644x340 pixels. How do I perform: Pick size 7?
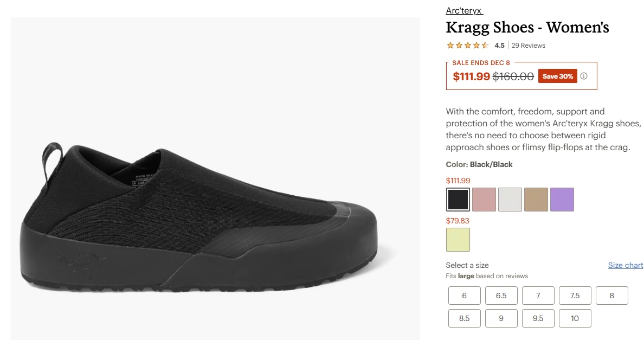(538, 296)
